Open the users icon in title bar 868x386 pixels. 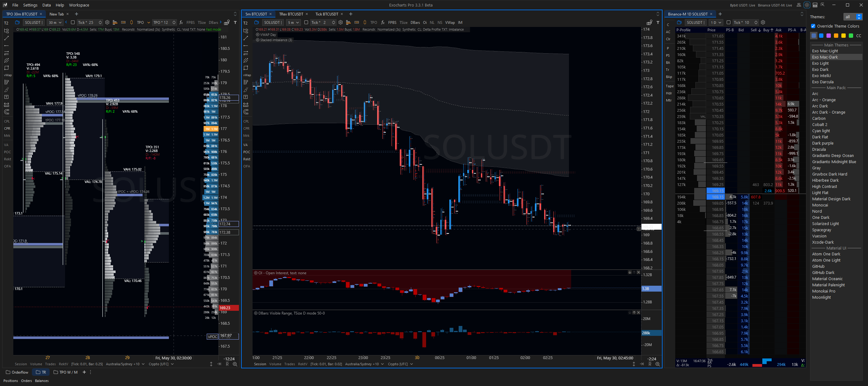click(x=799, y=5)
